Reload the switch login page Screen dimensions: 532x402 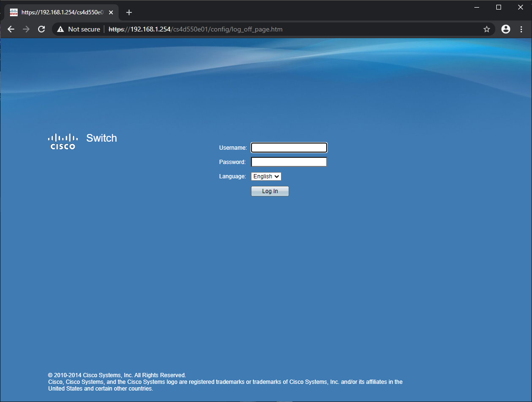pos(41,29)
